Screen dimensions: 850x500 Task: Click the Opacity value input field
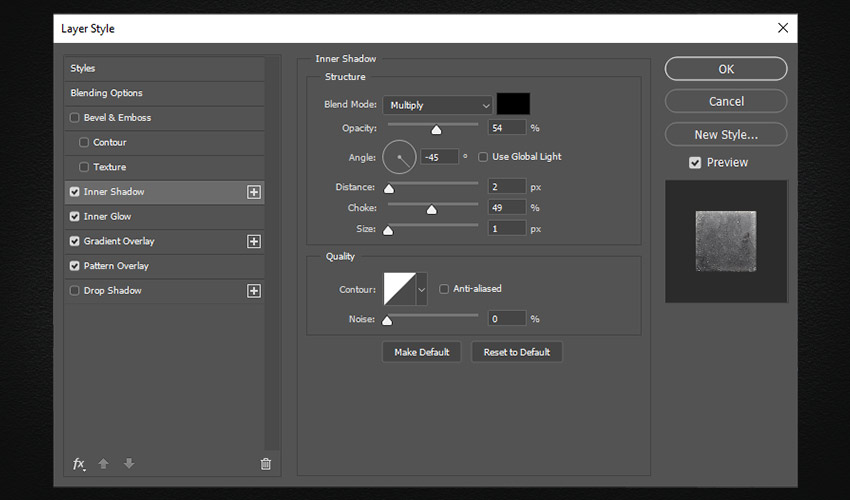click(x=507, y=128)
